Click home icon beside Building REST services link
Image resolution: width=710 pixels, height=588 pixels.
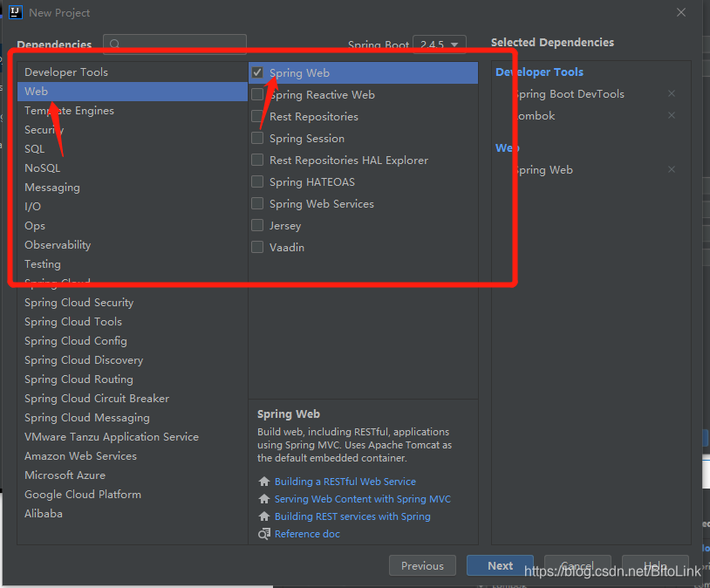264,516
